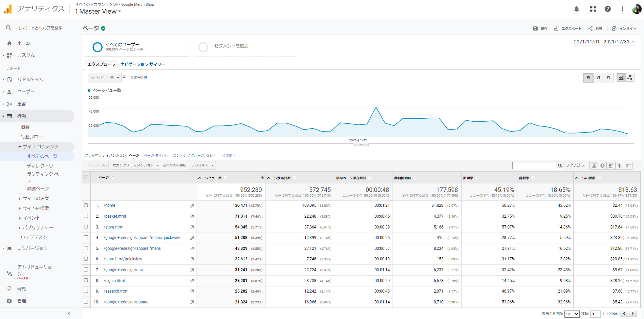Open the Google apps grid icon
This screenshot has height=319, width=644.
coord(593,9)
